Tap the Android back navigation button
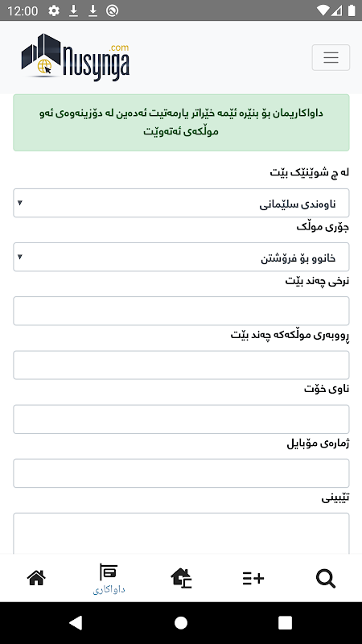The image size is (362, 644). (76, 622)
